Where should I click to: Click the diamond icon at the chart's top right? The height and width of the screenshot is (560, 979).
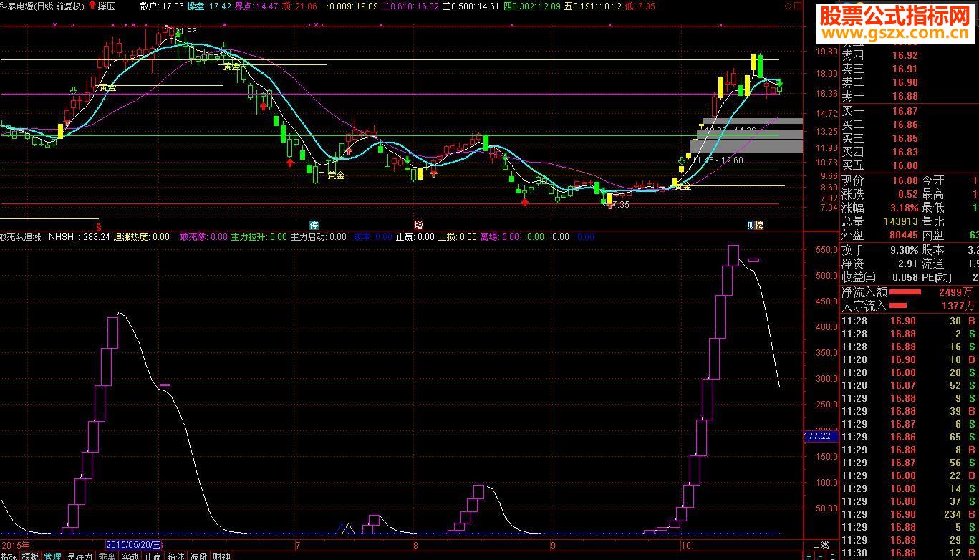click(x=788, y=6)
